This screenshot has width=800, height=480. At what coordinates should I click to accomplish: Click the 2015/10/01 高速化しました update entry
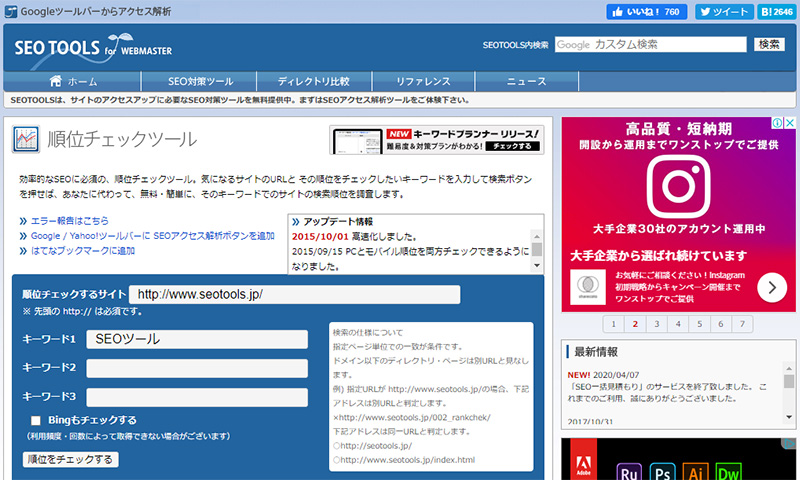[x=354, y=237]
